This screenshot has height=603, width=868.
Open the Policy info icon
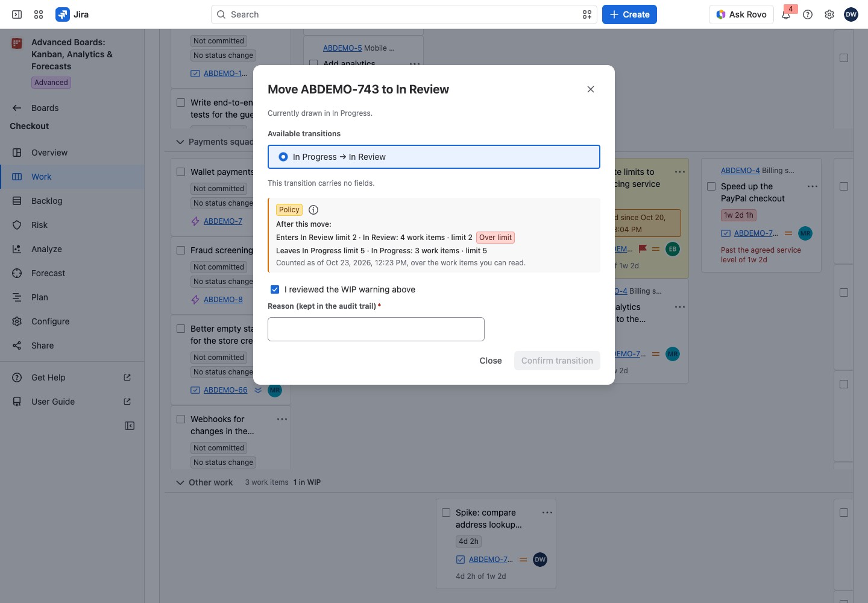click(x=313, y=210)
